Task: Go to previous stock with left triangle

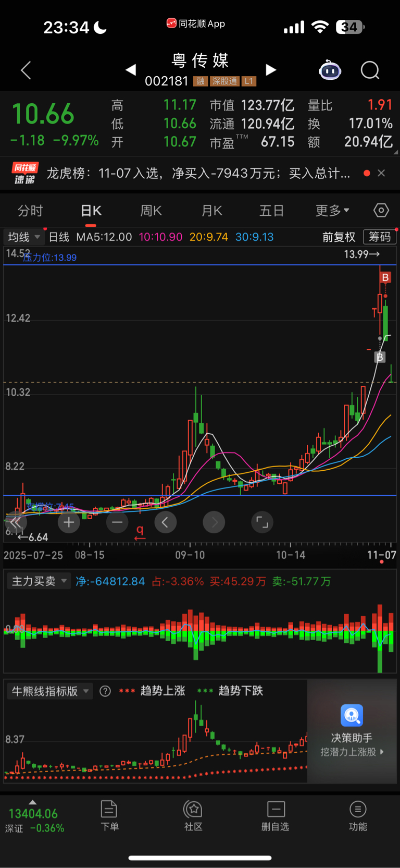Action: [x=131, y=69]
